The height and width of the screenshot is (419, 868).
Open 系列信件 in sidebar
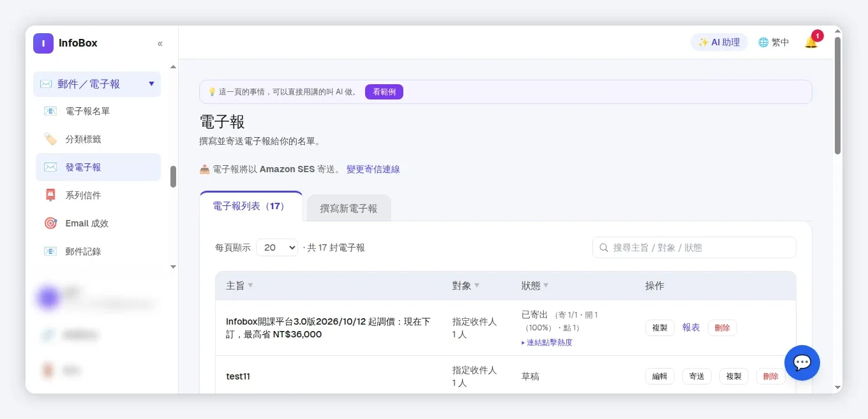click(x=98, y=195)
